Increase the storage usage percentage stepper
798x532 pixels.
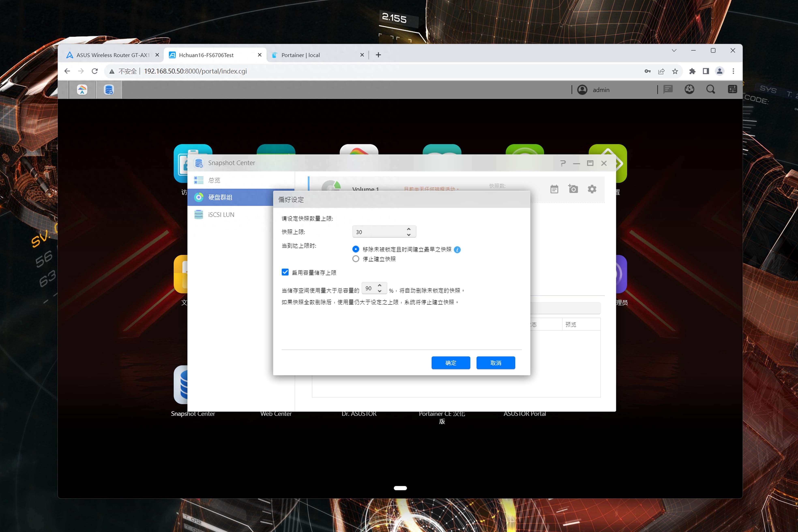(x=380, y=285)
